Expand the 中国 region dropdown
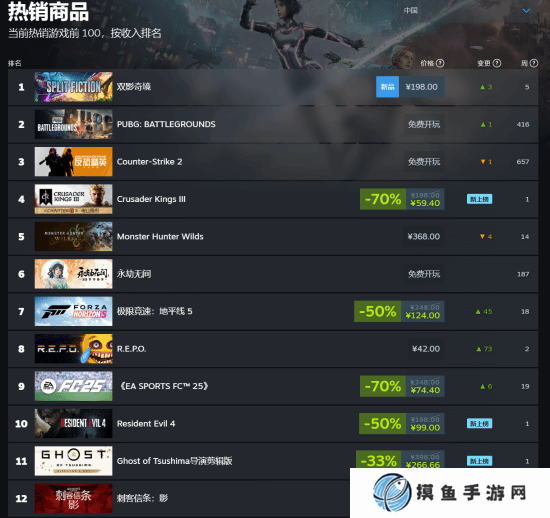Screen dimensions: 550x518 click(467, 11)
